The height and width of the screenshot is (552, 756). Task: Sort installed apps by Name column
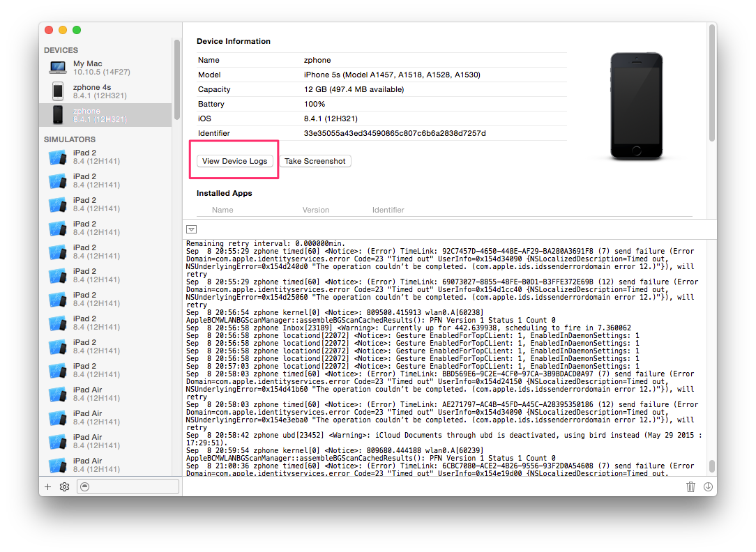(222, 210)
